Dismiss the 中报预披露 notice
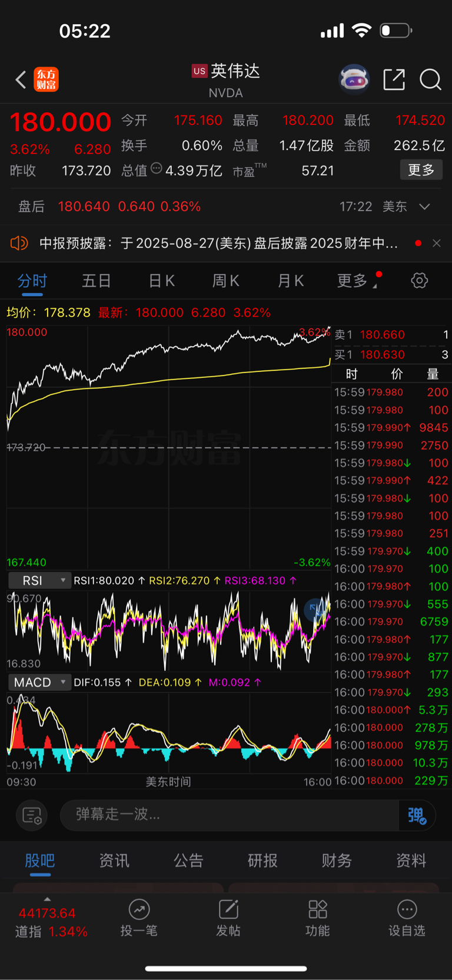This screenshot has height=980, width=452. pos(437,243)
